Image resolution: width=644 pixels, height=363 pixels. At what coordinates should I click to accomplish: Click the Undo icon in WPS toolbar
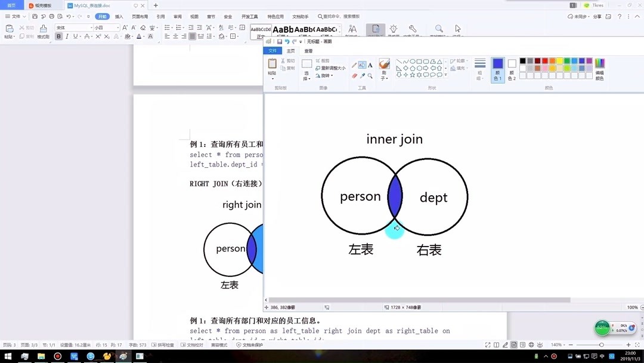click(x=68, y=16)
